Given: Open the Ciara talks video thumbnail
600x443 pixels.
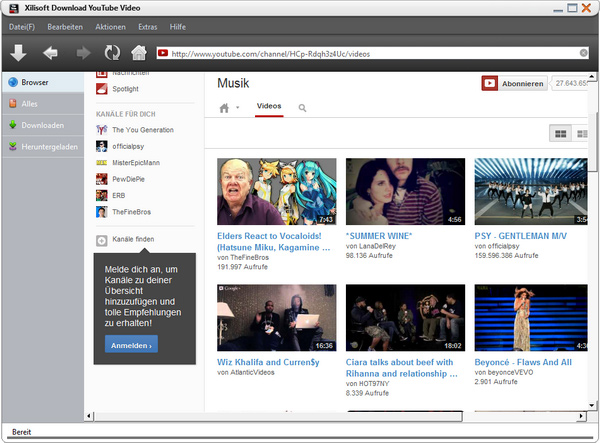Looking at the screenshot, I should (x=406, y=318).
